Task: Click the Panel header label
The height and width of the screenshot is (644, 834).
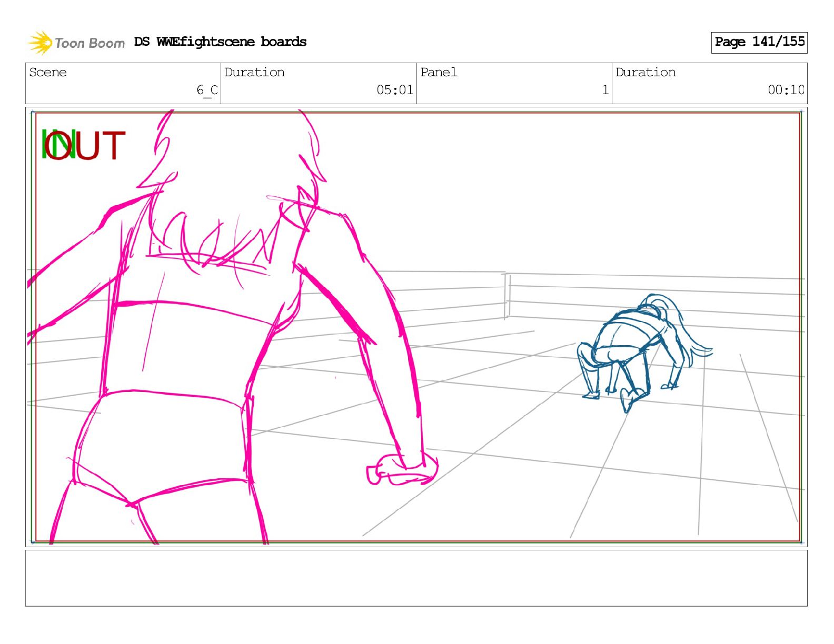Action: click(x=439, y=73)
